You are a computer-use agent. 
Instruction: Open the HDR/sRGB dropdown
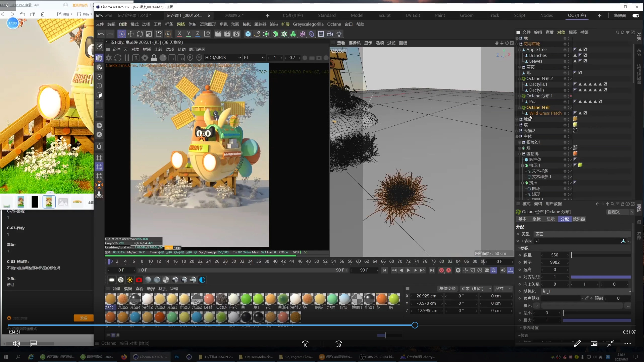tap(223, 58)
